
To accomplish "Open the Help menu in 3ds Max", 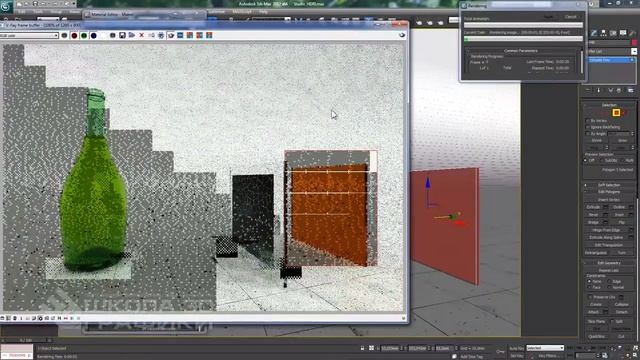I will point(263,12).
